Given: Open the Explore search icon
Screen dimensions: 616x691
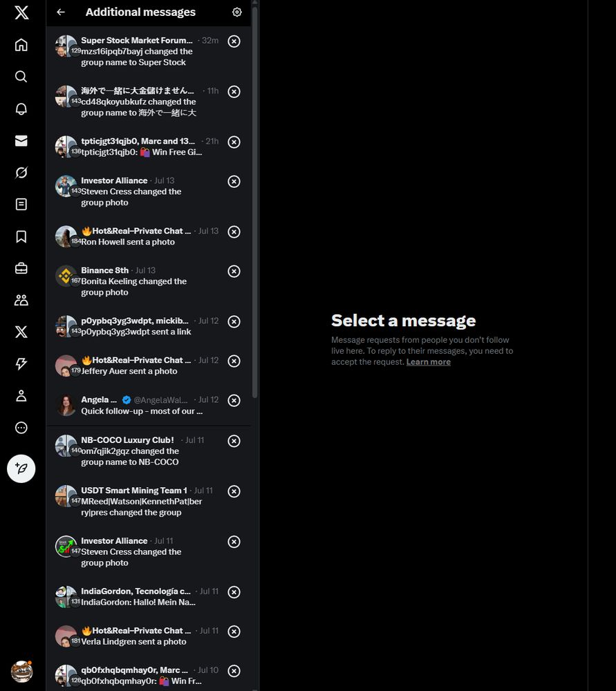Looking at the screenshot, I should [x=21, y=77].
